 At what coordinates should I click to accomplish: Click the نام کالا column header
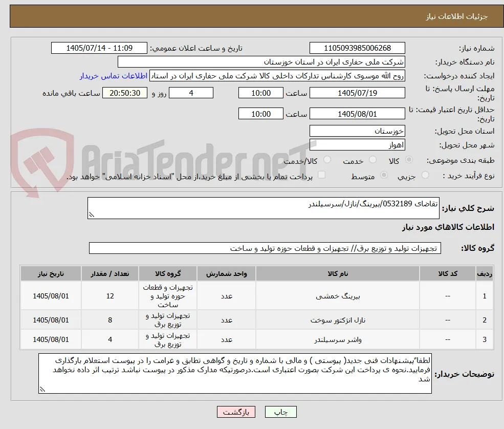[338, 274]
